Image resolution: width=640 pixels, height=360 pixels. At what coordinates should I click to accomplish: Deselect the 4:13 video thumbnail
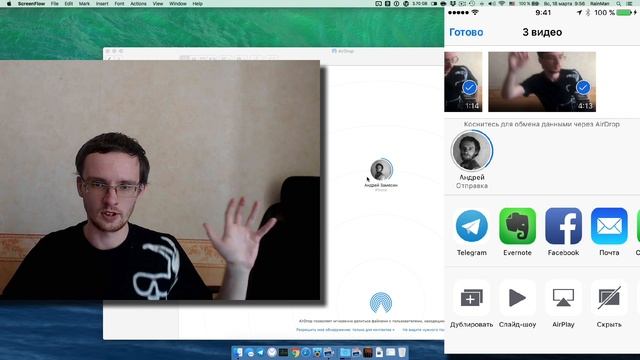click(x=542, y=82)
